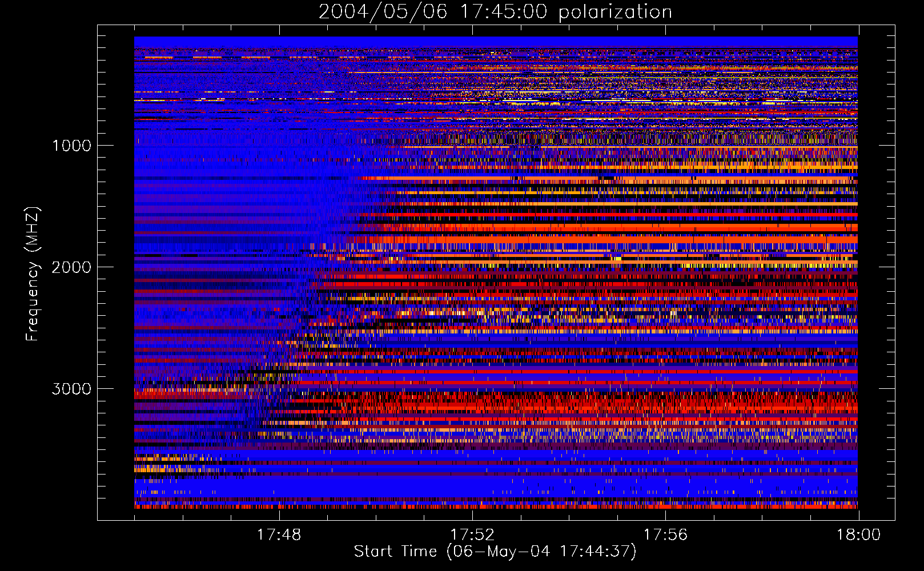Select the '17:52' time tick label
The image size is (924, 571).
pos(472,534)
